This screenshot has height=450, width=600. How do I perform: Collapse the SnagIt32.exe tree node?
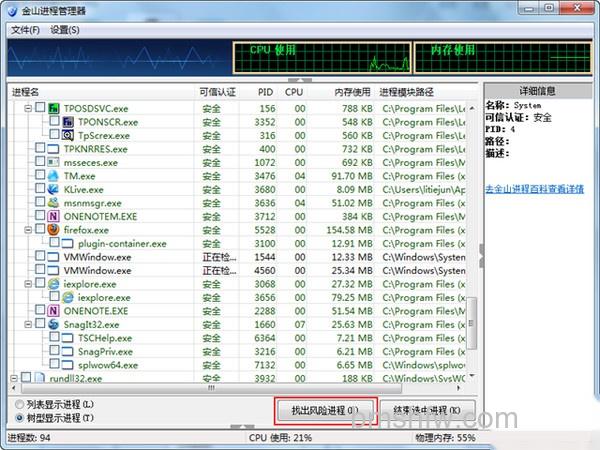28,324
